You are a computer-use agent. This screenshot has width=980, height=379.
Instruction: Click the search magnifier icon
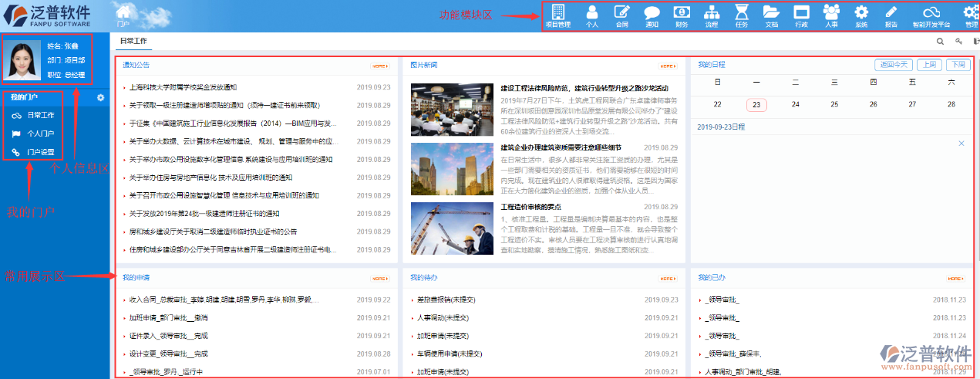940,42
